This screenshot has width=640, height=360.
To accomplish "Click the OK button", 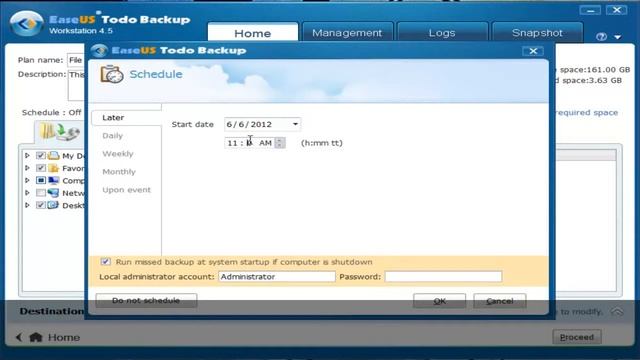I will (439, 301).
